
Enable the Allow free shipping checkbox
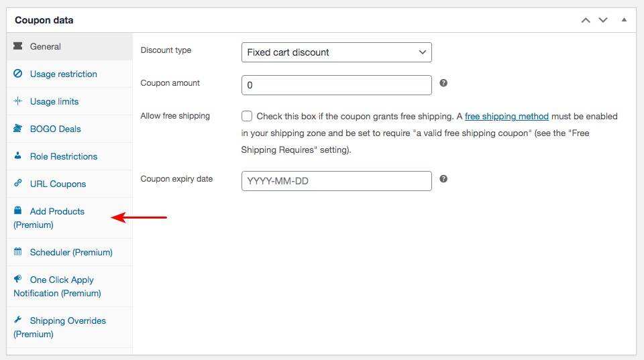pos(247,116)
